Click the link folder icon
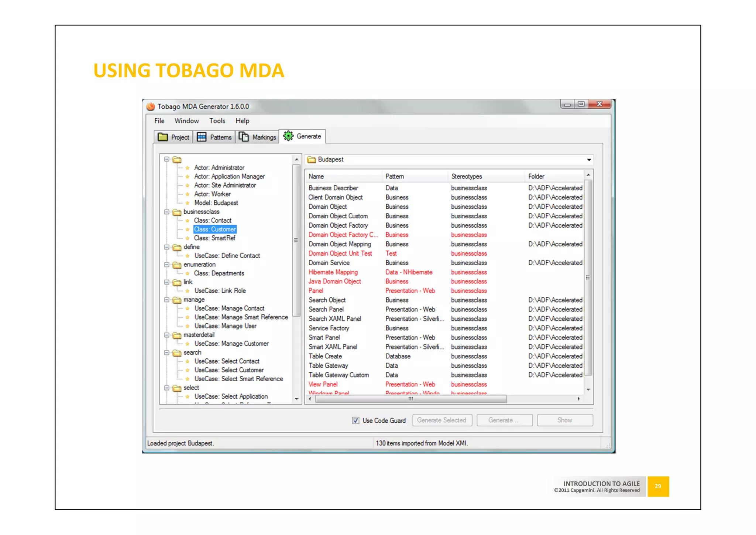The width and height of the screenshot is (756, 535). [177, 282]
